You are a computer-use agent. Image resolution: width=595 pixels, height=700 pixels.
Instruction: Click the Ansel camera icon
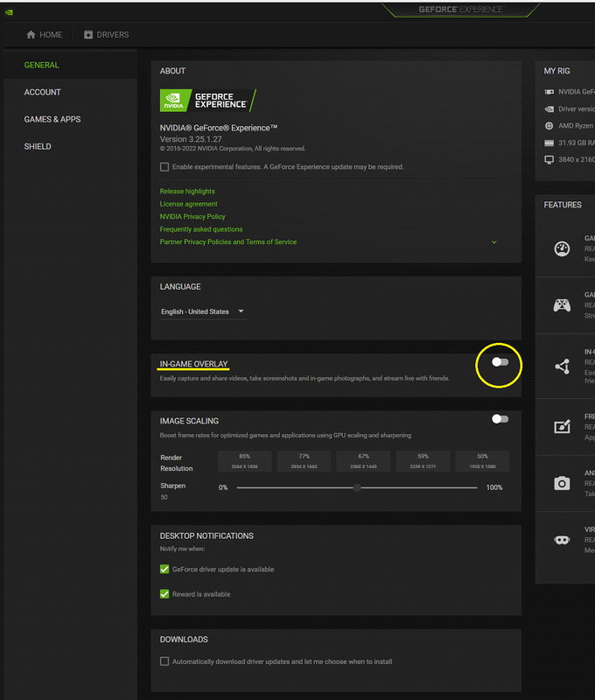pyautogui.click(x=562, y=483)
